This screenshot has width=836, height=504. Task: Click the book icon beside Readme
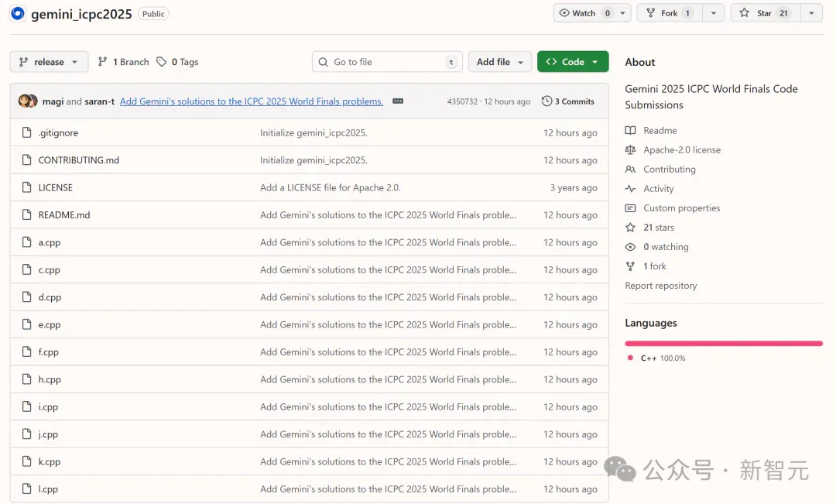pyautogui.click(x=630, y=130)
